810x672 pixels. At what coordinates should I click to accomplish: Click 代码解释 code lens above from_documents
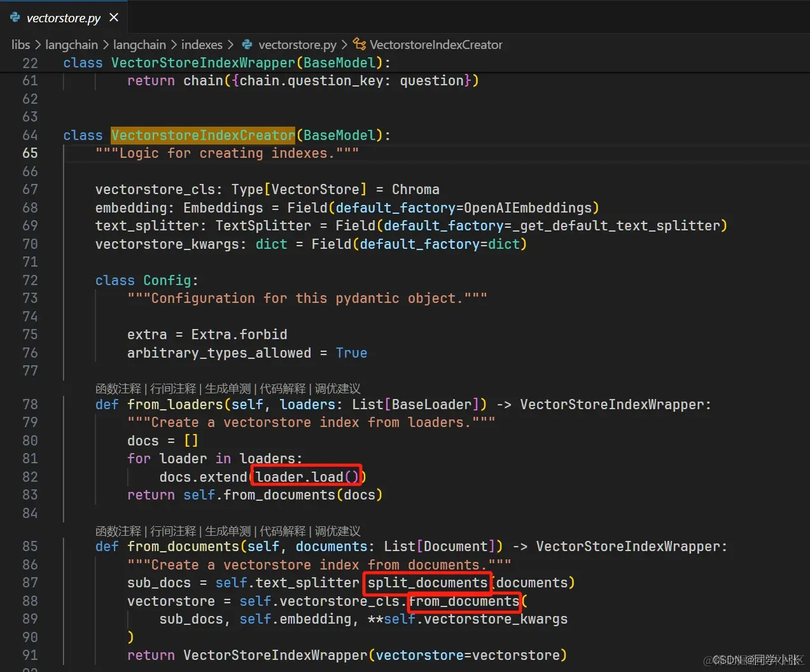click(283, 531)
